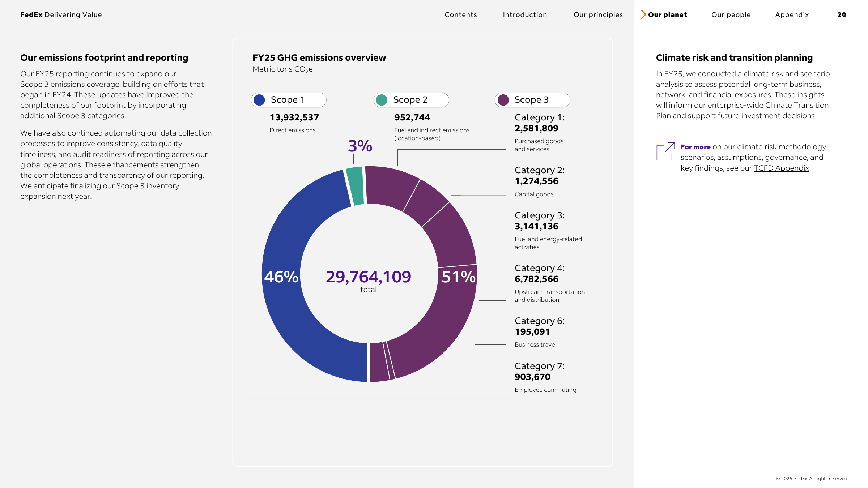Click the orange chevron beside Our planet
Viewport: 868px width, 488px height.
(643, 14)
